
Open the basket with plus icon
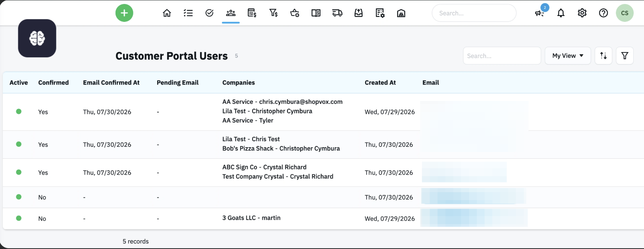point(295,13)
